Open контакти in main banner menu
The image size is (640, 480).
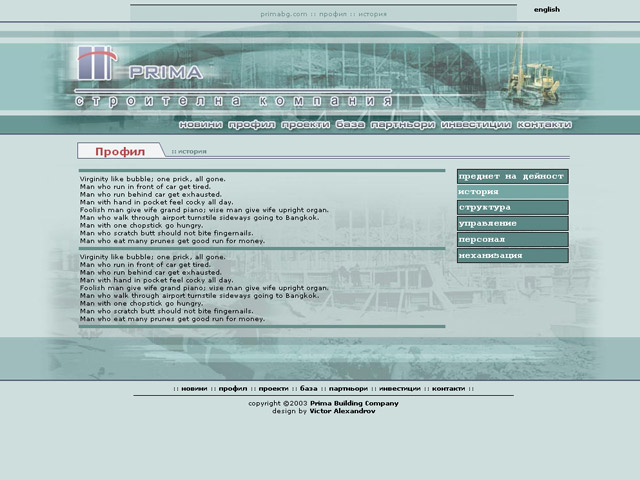click(544, 124)
